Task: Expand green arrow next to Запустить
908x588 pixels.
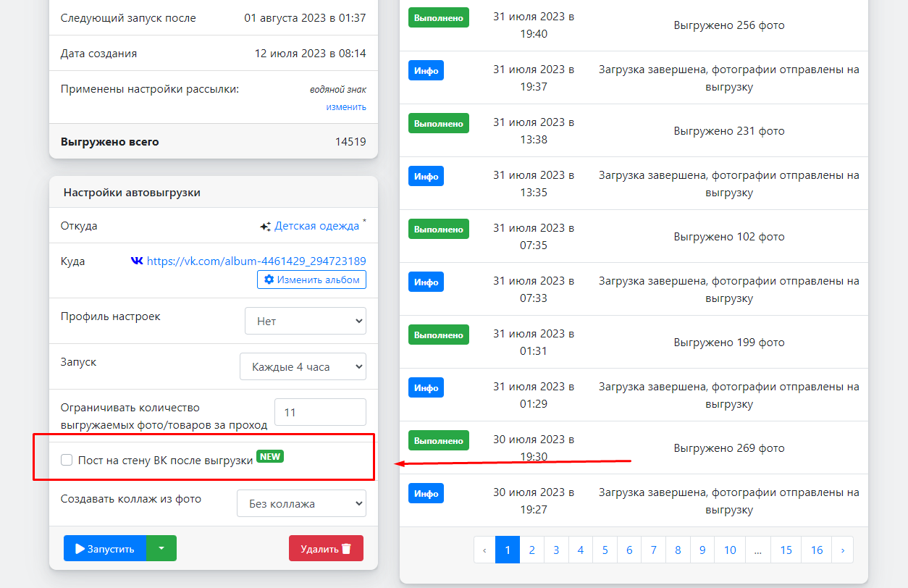Action: pos(161,548)
